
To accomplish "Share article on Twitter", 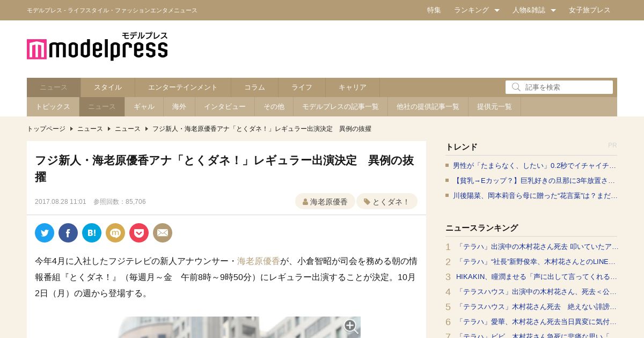I will 45,233.
